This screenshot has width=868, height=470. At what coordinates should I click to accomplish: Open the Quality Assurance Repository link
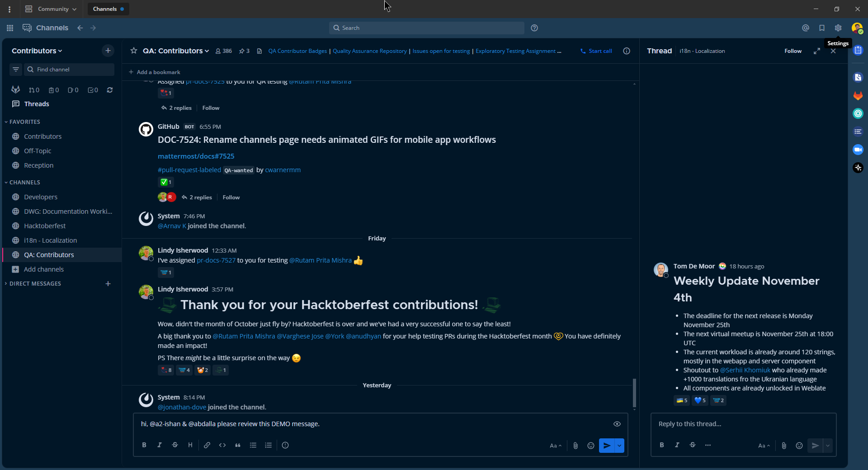(369, 51)
